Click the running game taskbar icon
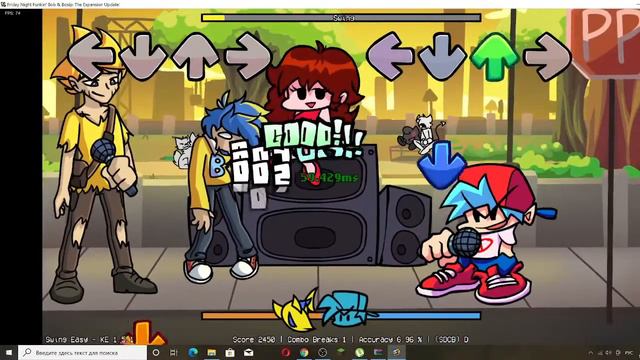This screenshot has height=360, width=640. (396, 352)
